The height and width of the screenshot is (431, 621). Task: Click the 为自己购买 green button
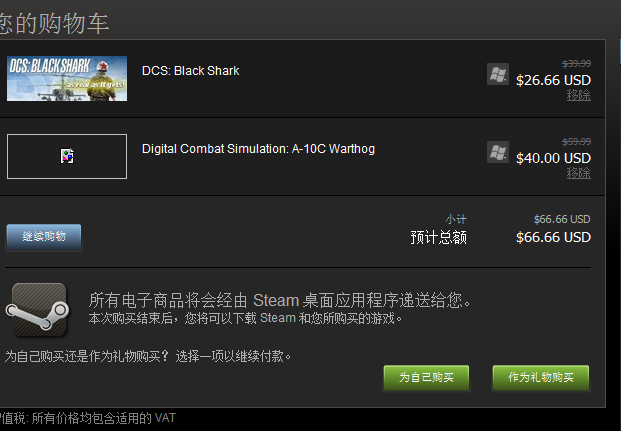point(426,378)
